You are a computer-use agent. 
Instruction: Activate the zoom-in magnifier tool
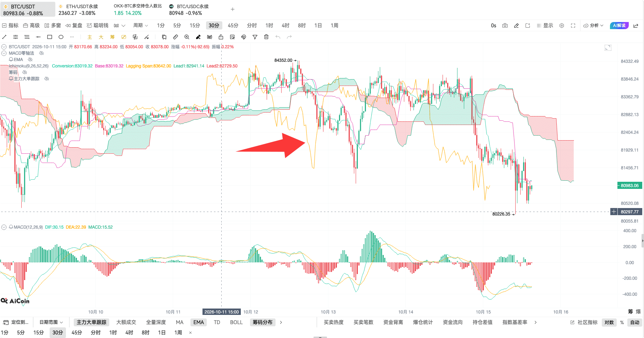click(x=187, y=37)
